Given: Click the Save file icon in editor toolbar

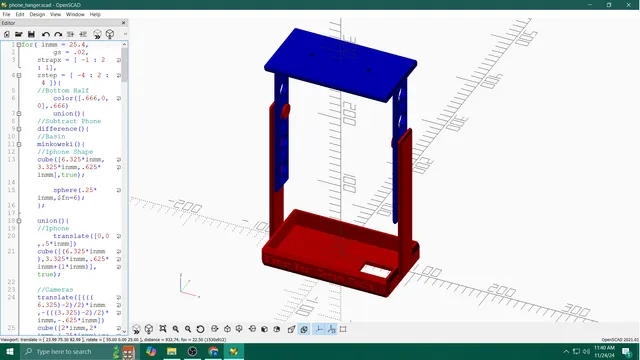Looking at the screenshot, I should (x=31, y=34).
